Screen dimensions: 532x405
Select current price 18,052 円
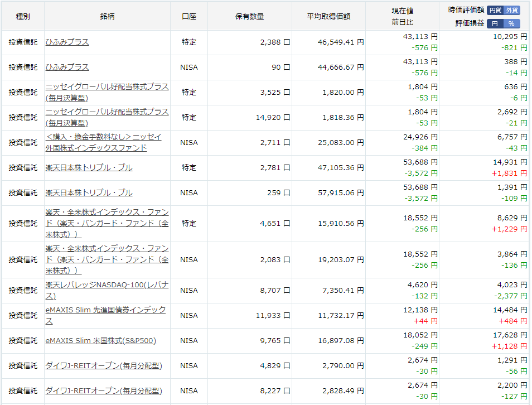point(420,335)
